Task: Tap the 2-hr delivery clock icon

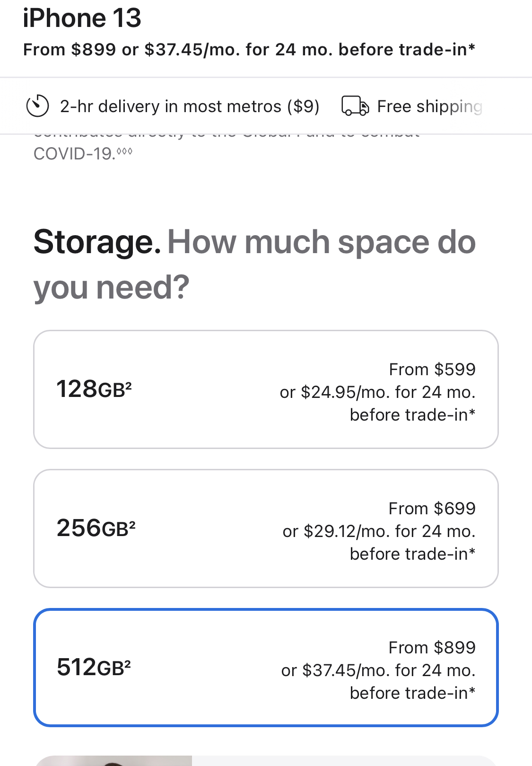Action: tap(37, 106)
